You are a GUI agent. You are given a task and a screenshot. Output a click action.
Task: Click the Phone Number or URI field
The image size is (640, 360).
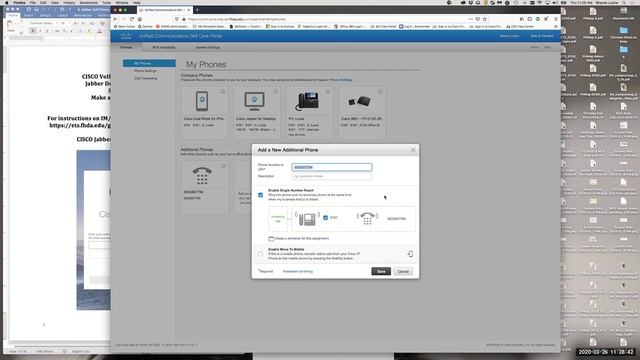331,167
